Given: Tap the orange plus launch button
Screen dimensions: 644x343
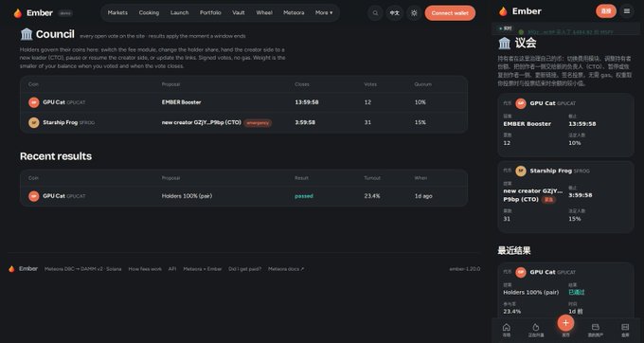Looking at the screenshot, I should (x=565, y=323).
